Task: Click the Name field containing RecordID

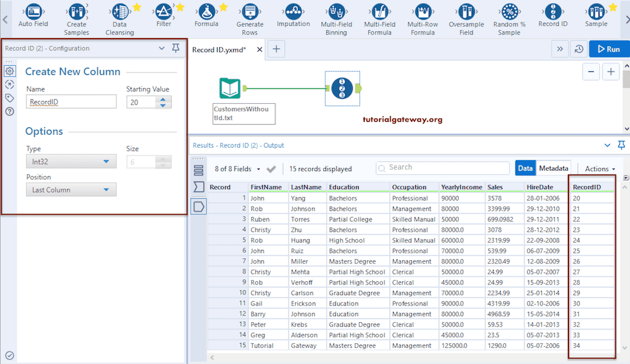Action: [x=71, y=102]
